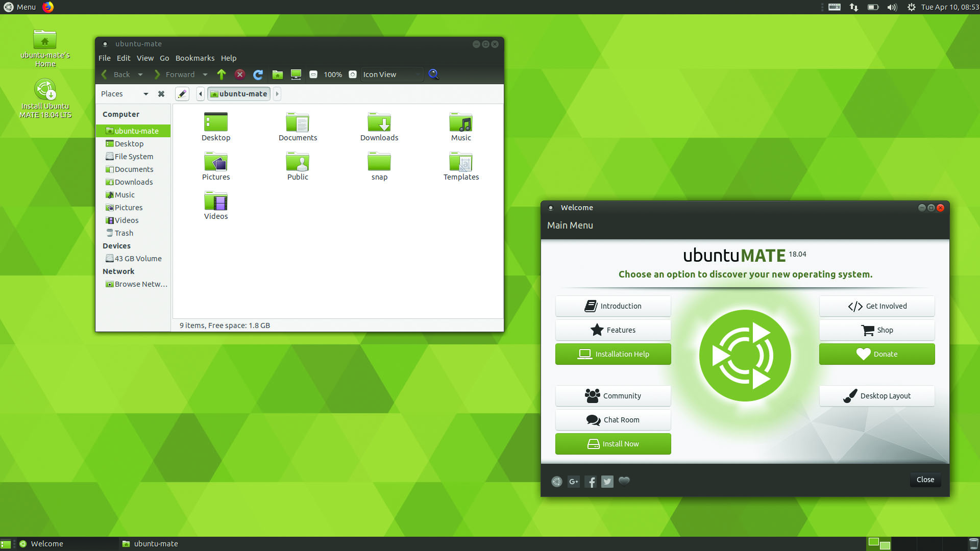Click the Introduction button in Welcome
The width and height of the screenshot is (980, 551).
tap(613, 306)
